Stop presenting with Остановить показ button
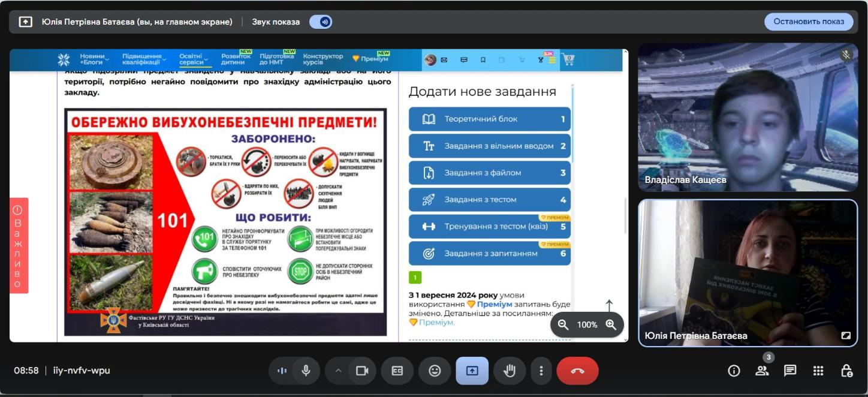Screen dimensions: 868x397 point(809,22)
